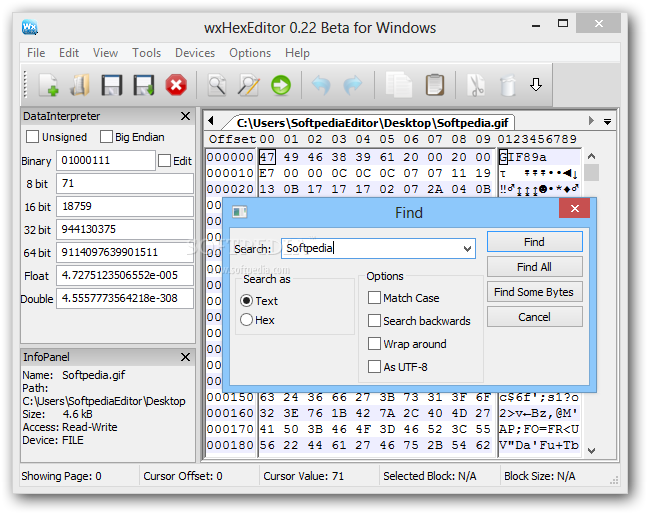Select the Hex search radio button
648x514 pixels.
pos(246,320)
